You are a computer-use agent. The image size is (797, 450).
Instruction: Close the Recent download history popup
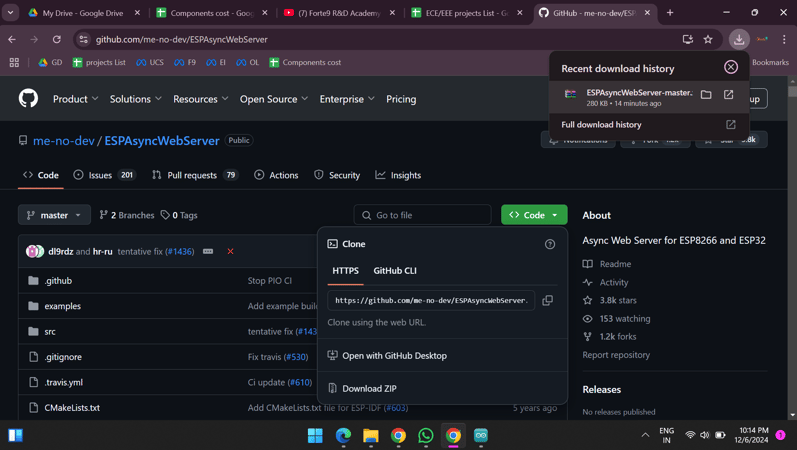(731, 67)
